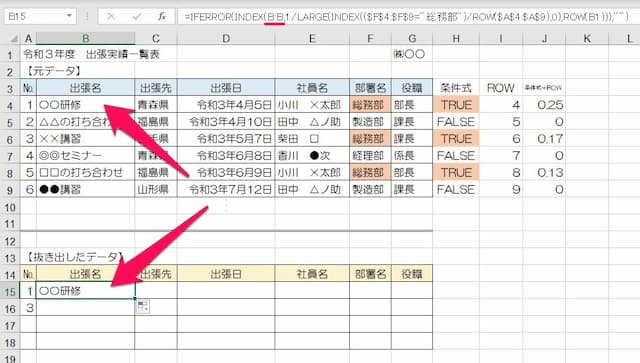Click inside the formula bar text

(x=407, y=17)
